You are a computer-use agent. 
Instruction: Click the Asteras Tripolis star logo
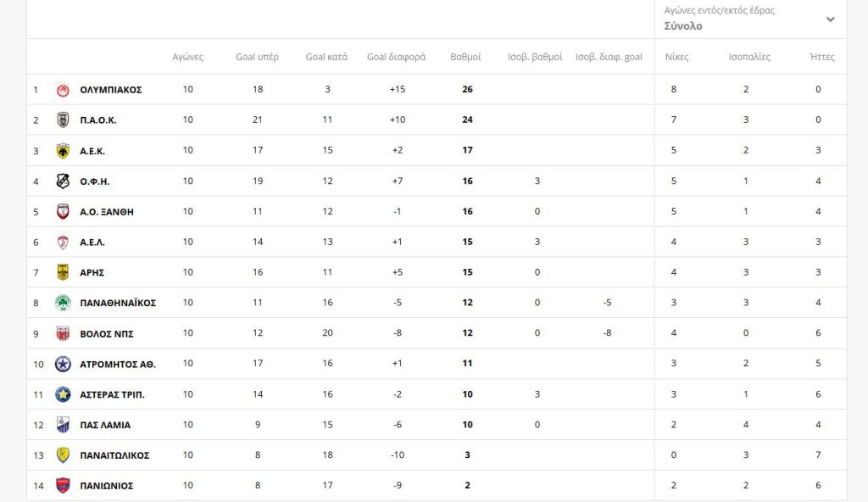coord(63,394)
